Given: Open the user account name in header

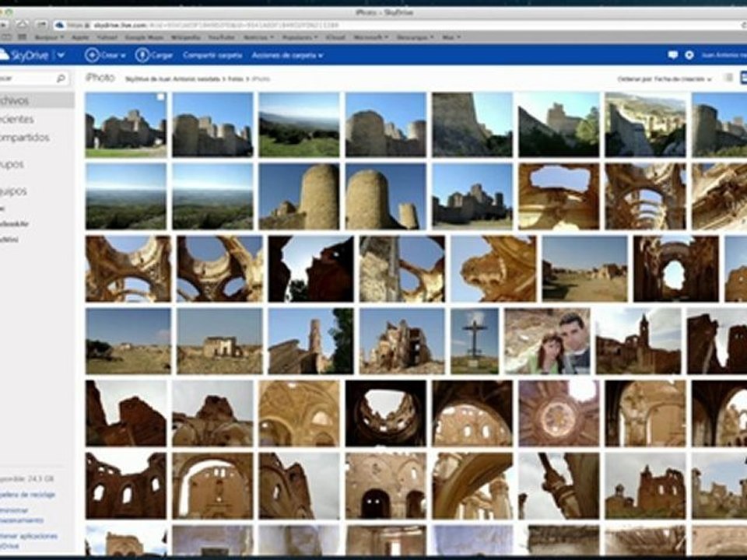Looking at the screenshot, I should (724, 55).
